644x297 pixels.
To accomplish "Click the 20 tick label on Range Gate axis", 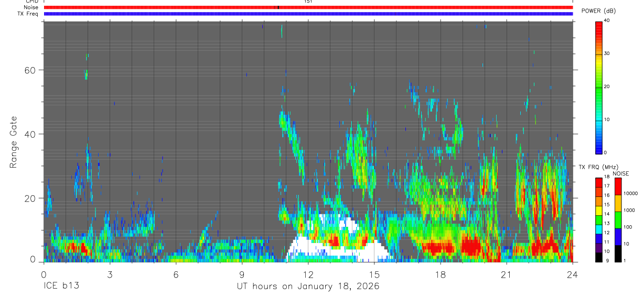I will 31,198.
